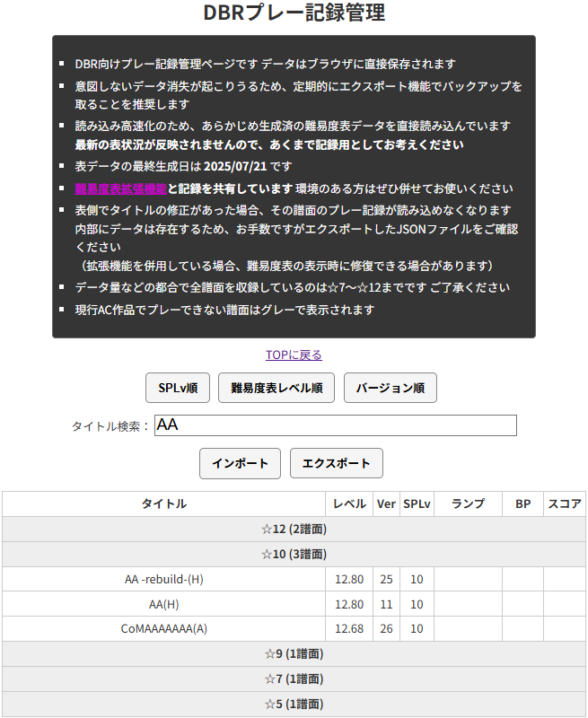Click the エクスポート button
Screen dimensions: 588x718
pos(337,463)
